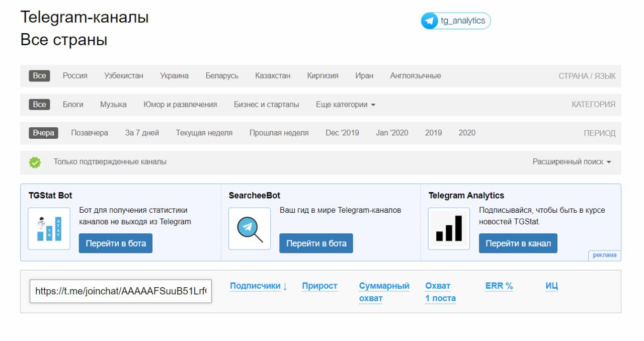This screenshot has width=644, height=341.
Task: Click the TGStat Bot heading
Action: pos(50,195)
